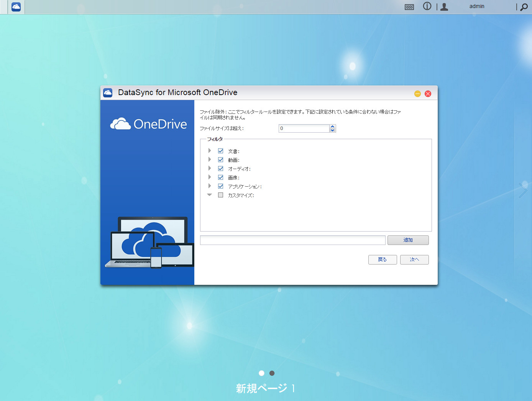Select the 動画: label text
532x401 pixels.
(234, 160)
